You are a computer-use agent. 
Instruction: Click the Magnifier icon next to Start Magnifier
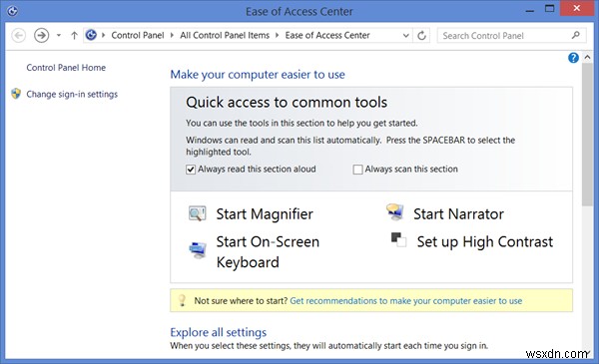(x=197, y=213)
